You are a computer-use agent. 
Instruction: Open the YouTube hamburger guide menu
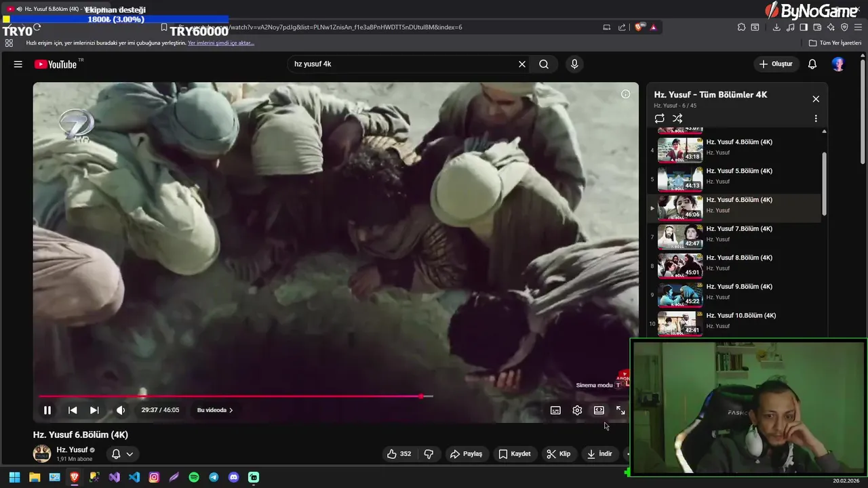tap(18, 64)
